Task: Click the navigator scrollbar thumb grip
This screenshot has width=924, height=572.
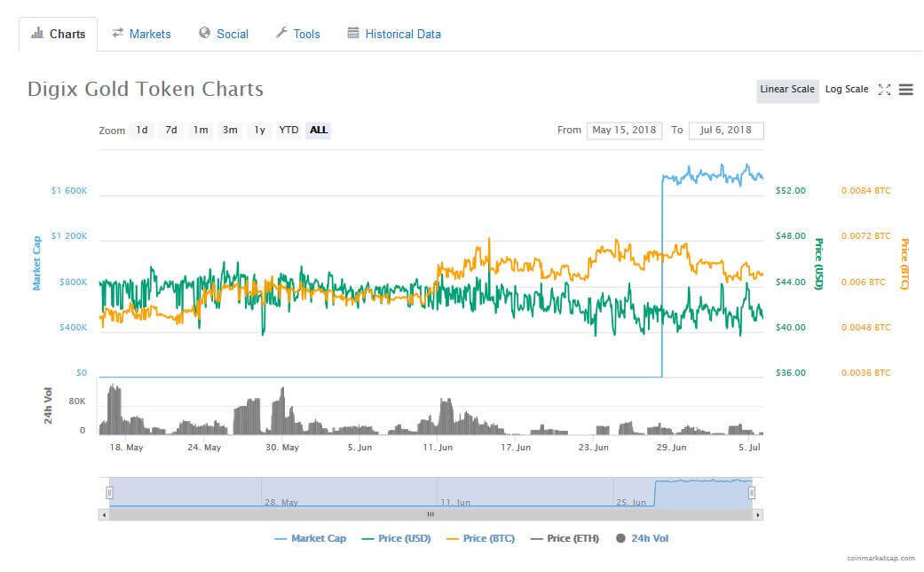Action: pyautogui.click(x=430, y=515)
